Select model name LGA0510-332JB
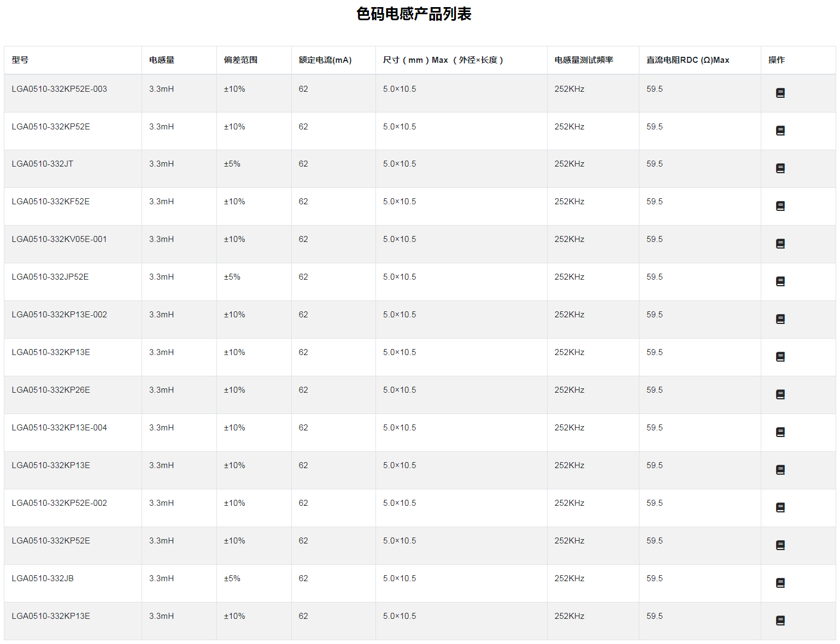The height and width of the screenshot is (644, 840). click(x=43, y=578)
